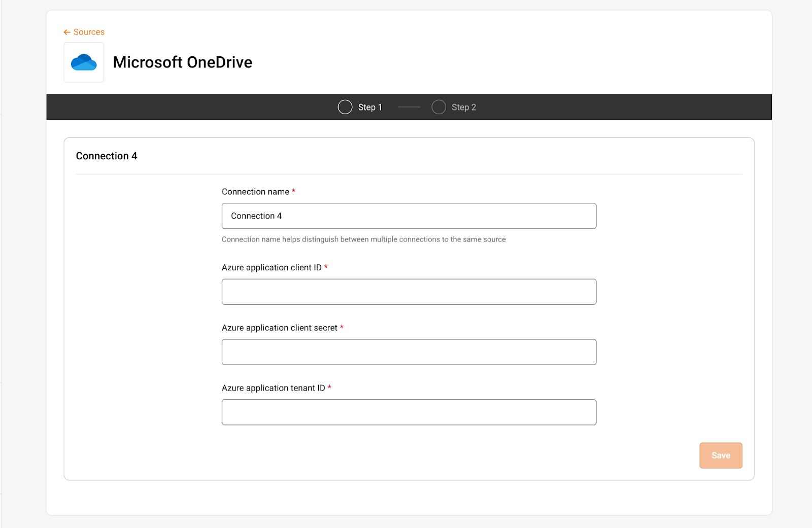Click the OneDrive cloud logo
The width and height of the screenshot is (812, 528).
[x=84, y=62]
